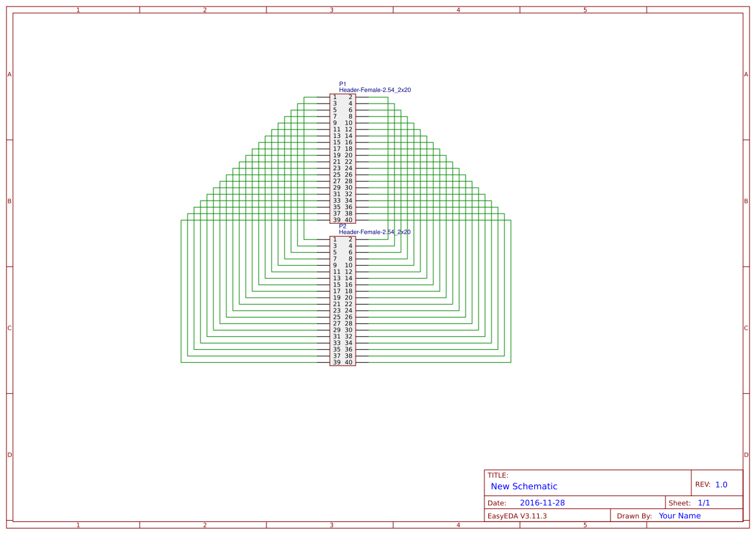The width and height of the screenshot is (756, 535).
Task: Click column number 3 on the top border
Action: pos(331,10)
